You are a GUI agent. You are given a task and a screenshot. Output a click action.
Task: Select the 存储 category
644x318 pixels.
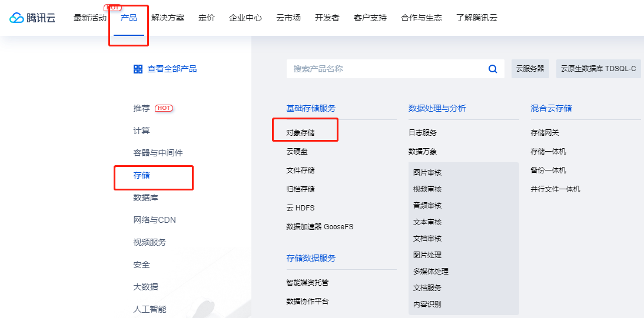[142, 175]
